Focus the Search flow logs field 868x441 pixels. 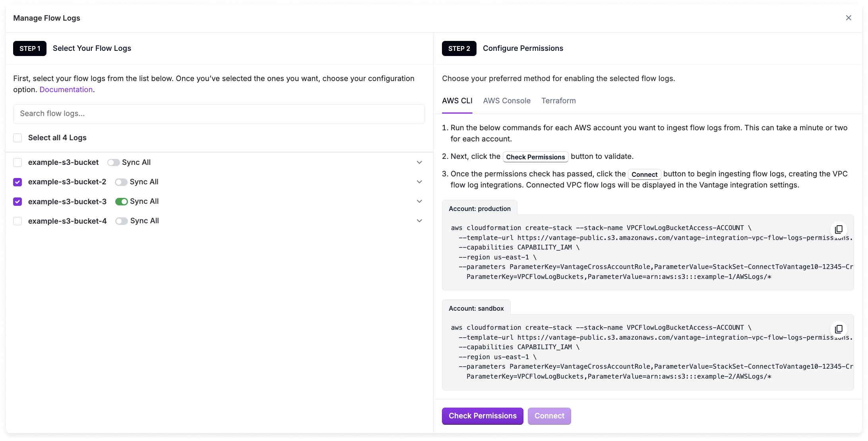point(219,114)
